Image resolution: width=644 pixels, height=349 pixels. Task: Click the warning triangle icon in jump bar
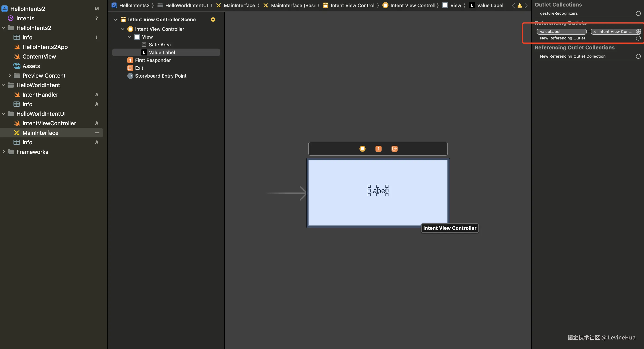point(519,5)
